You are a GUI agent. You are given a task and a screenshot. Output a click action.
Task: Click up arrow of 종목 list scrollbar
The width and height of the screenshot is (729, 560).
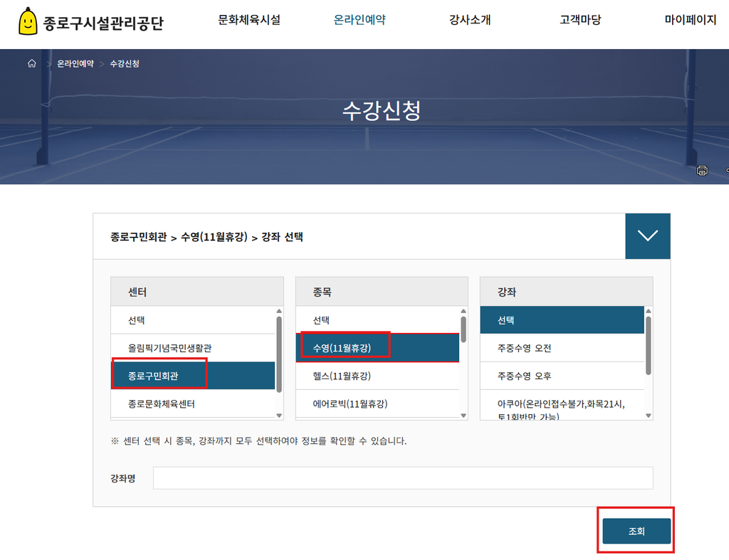click(x=463, y=311)
